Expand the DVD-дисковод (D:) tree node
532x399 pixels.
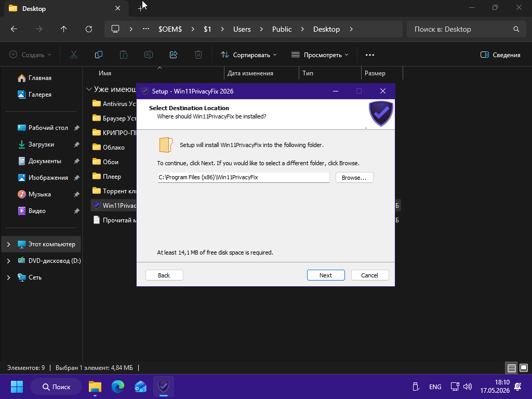pyautogui.click(x=8, y=261)
